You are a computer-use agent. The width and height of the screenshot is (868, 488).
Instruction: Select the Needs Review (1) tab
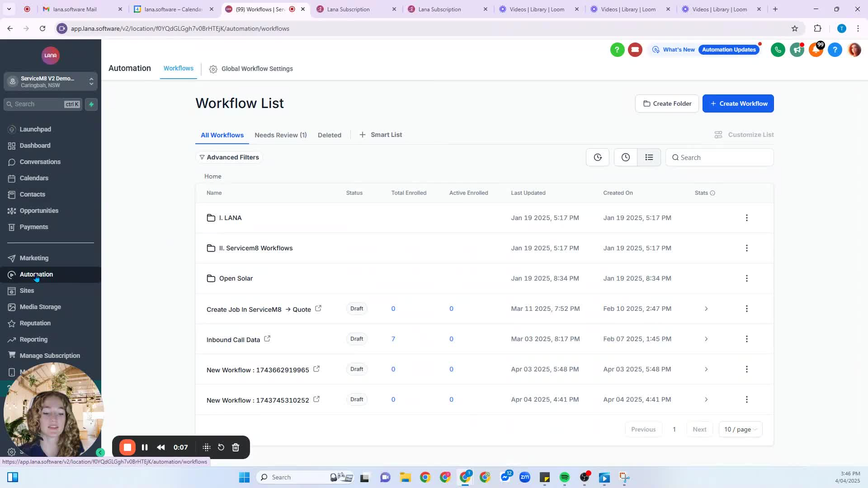coord(281,135)
